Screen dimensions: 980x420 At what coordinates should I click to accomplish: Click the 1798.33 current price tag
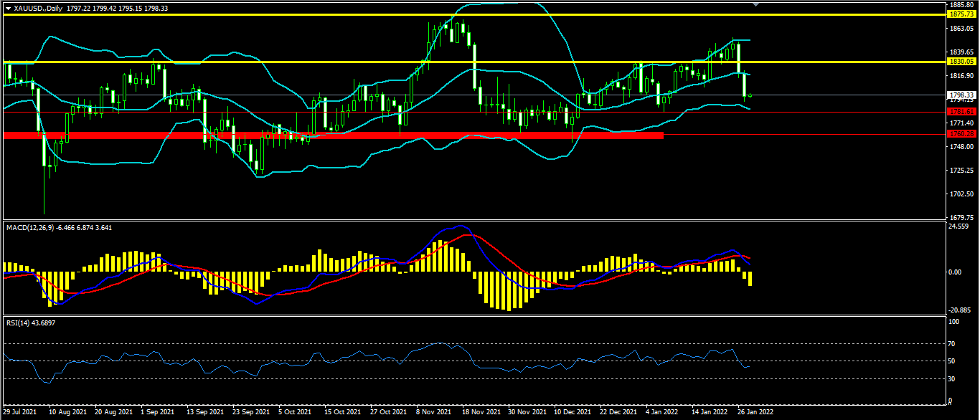pos(961,95)
